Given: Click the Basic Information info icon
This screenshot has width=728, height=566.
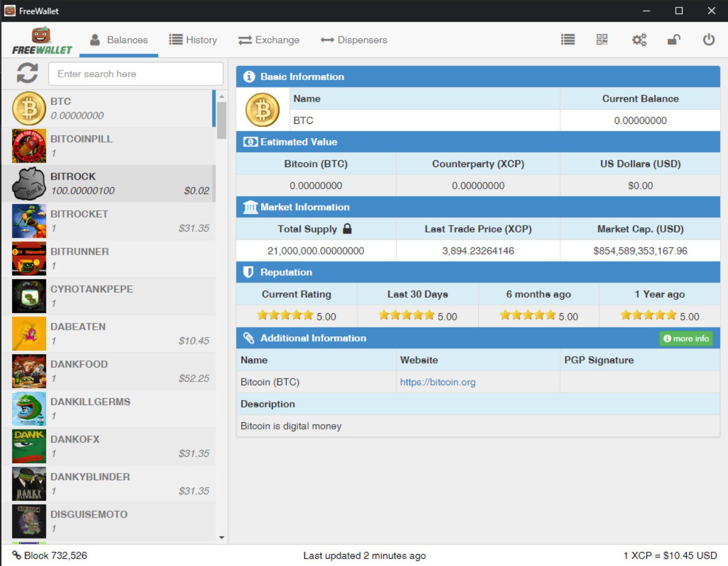Looking at the screenshot, I should [249, 76].
